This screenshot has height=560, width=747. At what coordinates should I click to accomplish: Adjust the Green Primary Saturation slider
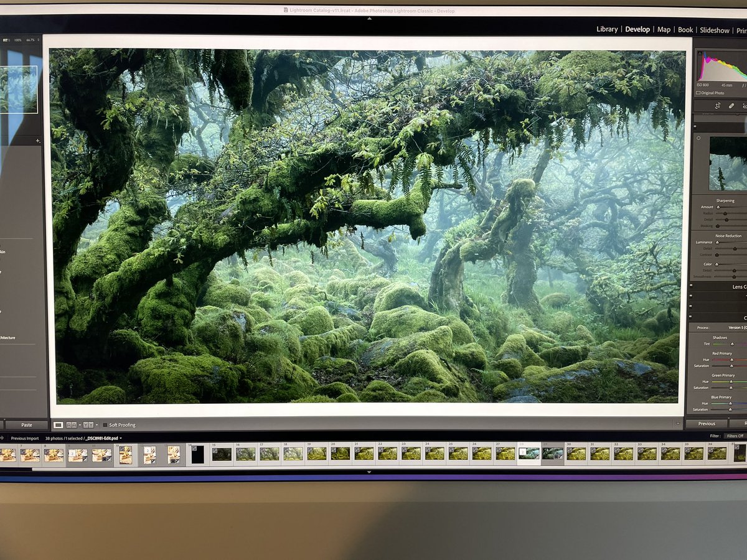(730, 388)
